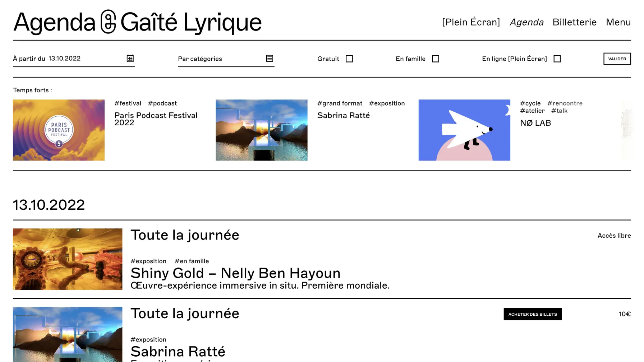The height and width of the screenshot is (362, 644).
Task: Enable the En famille checkbox
Action: point(435,59)
